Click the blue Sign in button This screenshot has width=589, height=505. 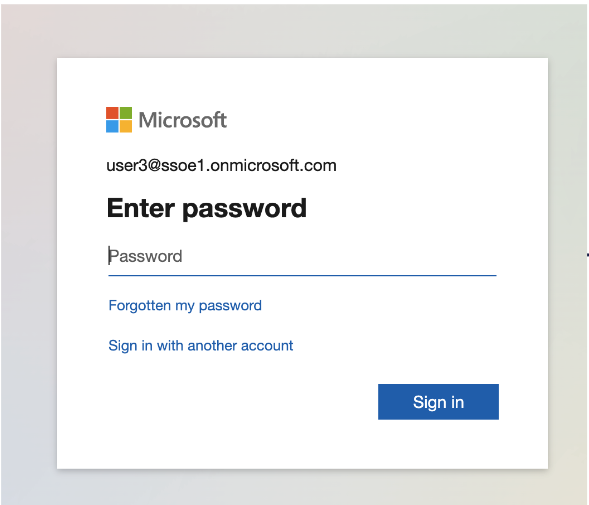(x=438, y=402)
